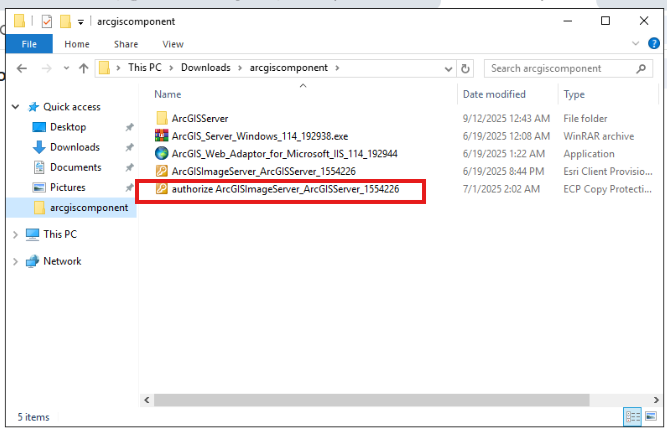Open the File menu
Viewport: 667px width, 430px height.
point(29,44)
